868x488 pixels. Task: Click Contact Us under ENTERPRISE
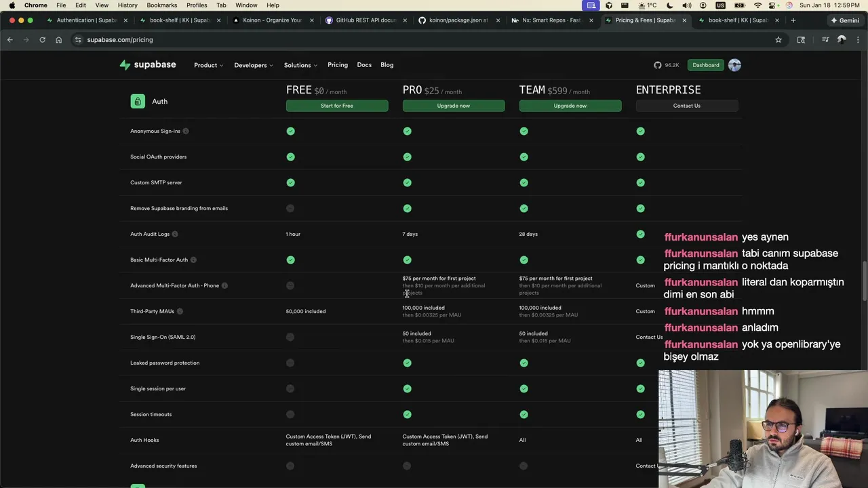tap(687, 106)
